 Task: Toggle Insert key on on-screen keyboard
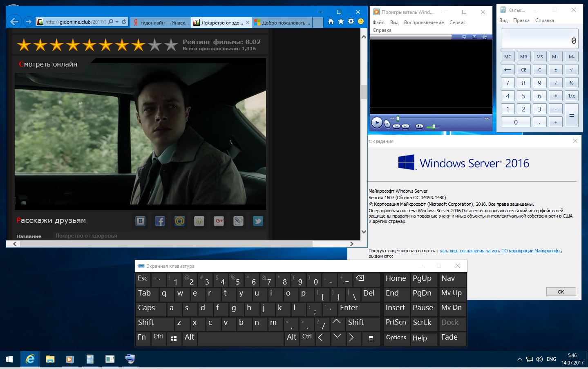point(396,309)
